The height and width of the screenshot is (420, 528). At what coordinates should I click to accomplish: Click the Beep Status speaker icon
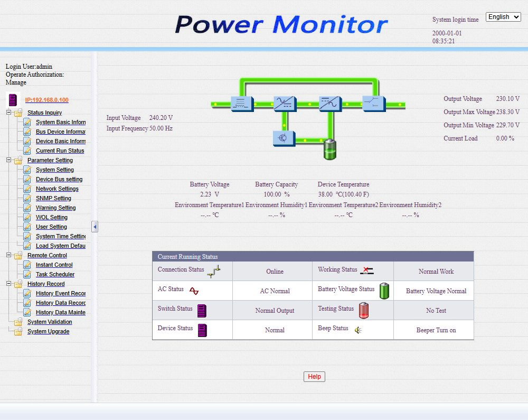click(358, 330)
